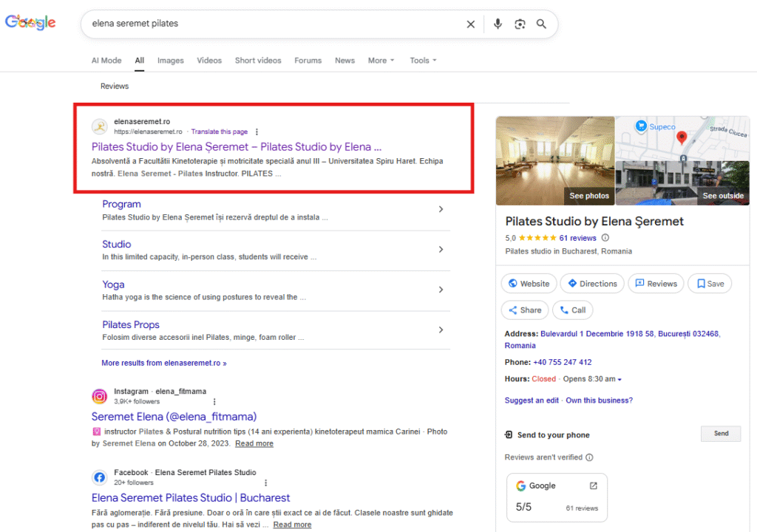Click info icon next to 61 reviews
Image resolution: width=757 pixels, height=532 pixels.
[605, 238]
